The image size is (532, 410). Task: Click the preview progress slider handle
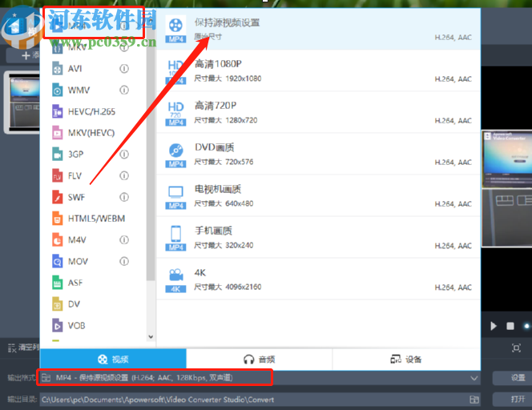526,326
